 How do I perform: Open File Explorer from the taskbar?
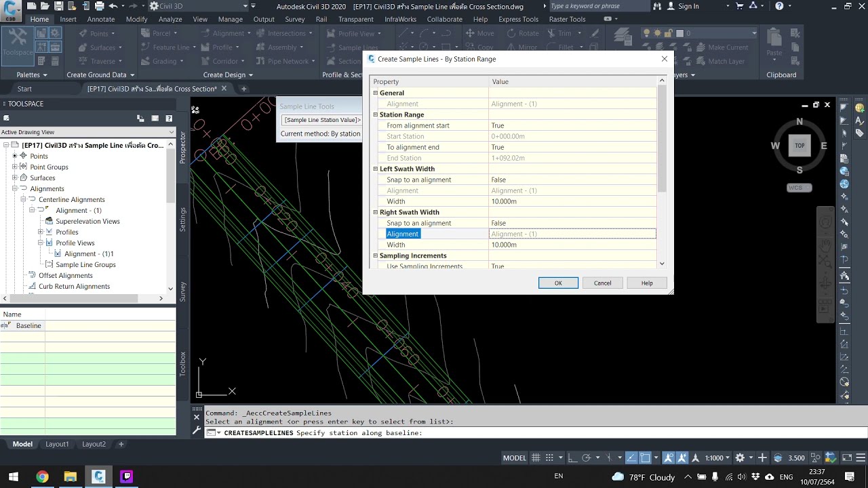(x=71, y=476)
